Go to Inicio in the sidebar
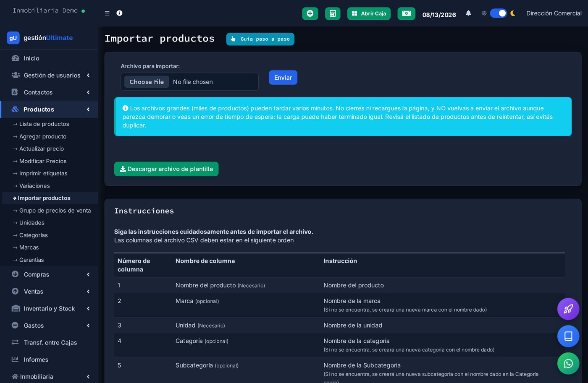 [49, 58]
